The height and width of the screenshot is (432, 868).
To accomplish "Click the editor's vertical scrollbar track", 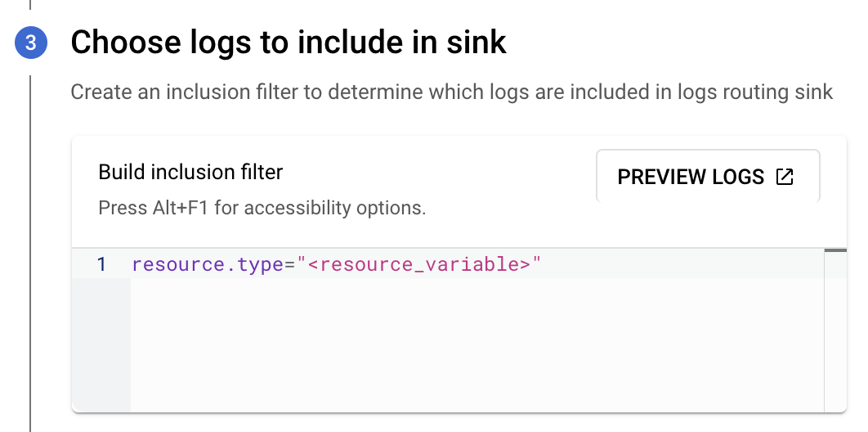I will tap(835, 335).
